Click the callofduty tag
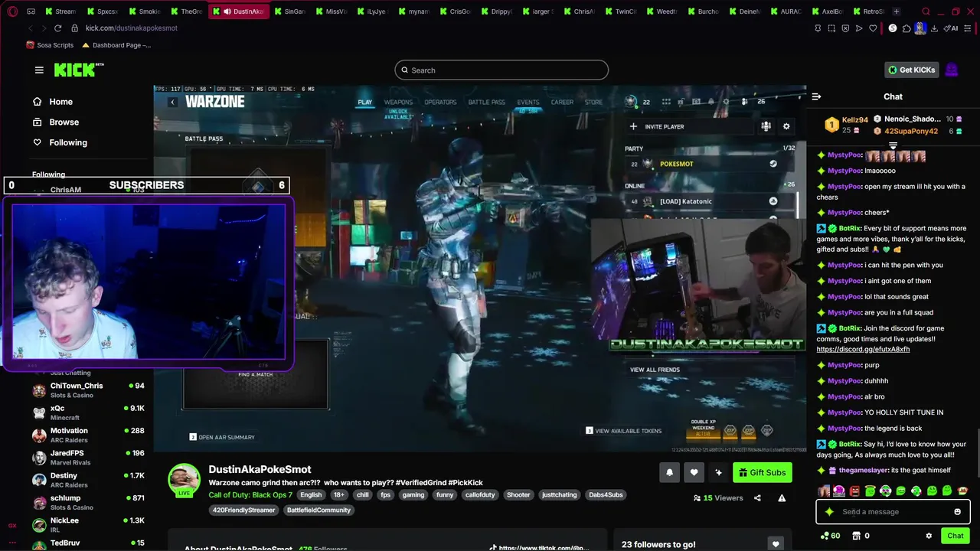Viewport: 980px width, 551px height. click(x=480, y=495)
